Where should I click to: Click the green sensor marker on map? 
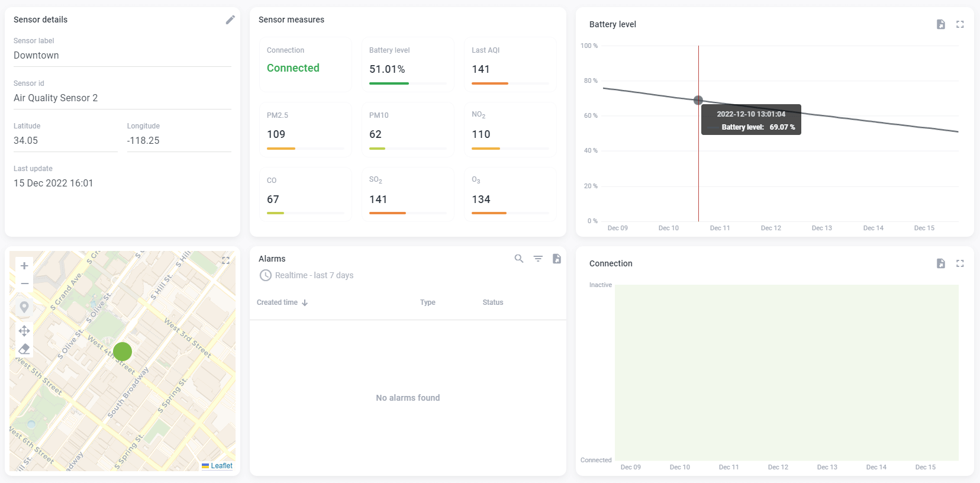point(122,352)
